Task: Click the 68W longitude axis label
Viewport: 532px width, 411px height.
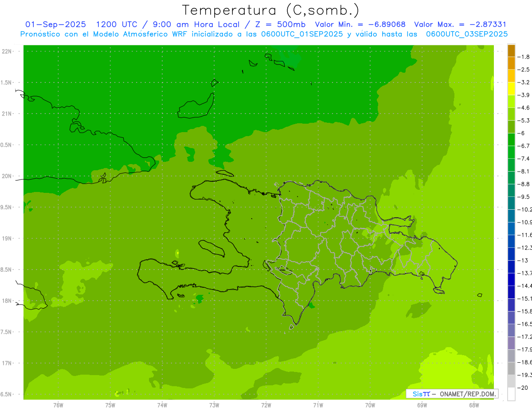Action: (x=474, y=405)
